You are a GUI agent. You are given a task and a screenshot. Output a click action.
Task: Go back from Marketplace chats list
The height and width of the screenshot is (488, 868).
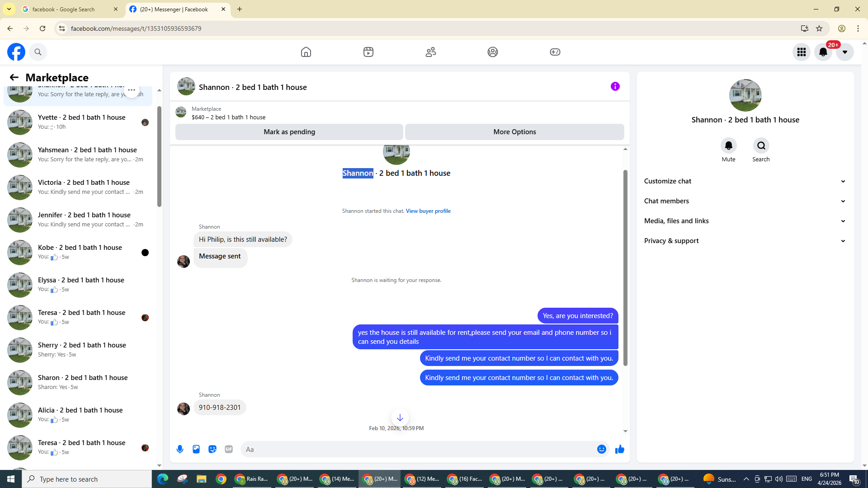tap(14, 77)
